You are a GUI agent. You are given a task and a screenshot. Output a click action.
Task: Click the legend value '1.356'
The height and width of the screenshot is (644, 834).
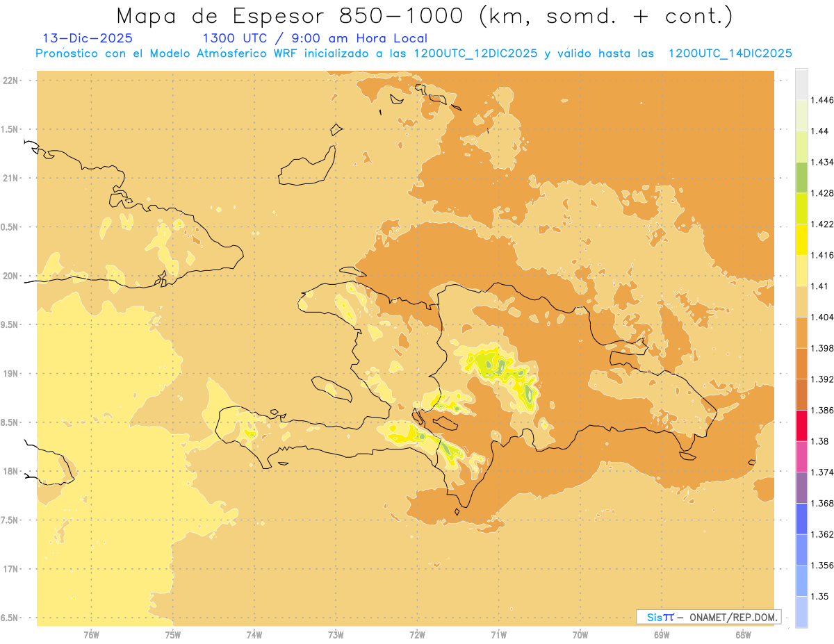[x=821, y=565]
